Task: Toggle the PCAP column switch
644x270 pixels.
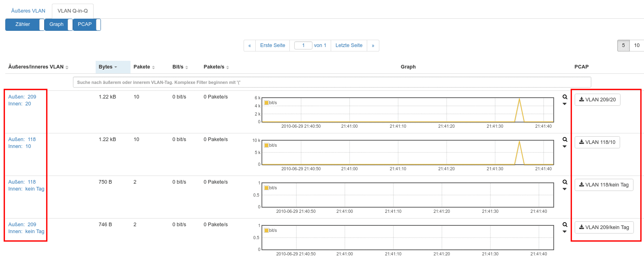Action: coord(98,25)
